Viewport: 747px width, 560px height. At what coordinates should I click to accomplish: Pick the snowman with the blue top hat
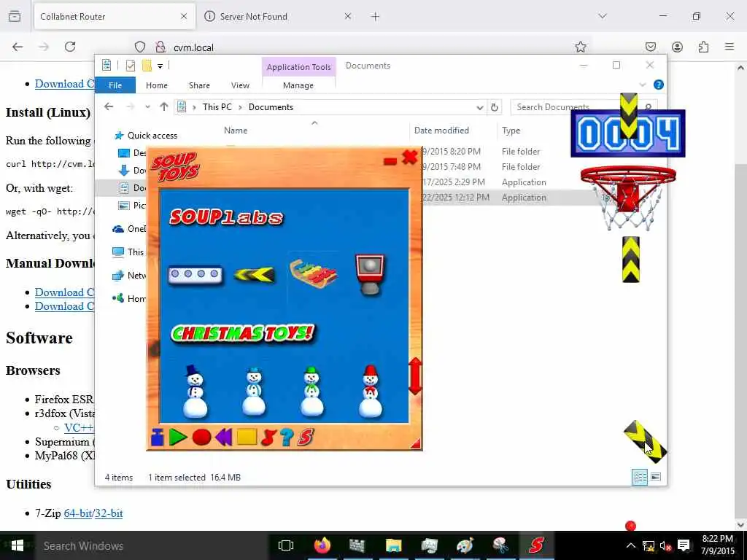point(195,391)
